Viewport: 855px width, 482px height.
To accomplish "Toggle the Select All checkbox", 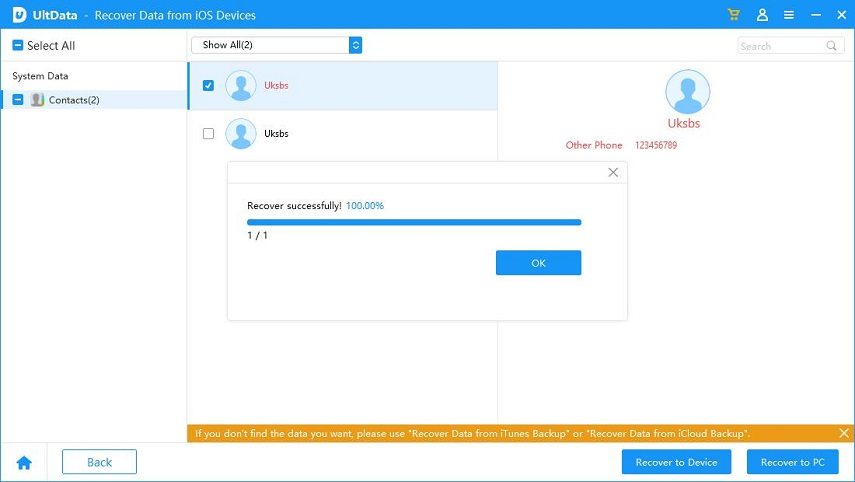I will 18,46.
